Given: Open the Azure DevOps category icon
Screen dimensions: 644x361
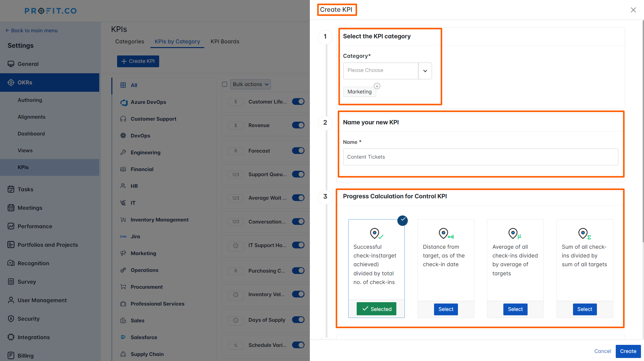Looking at the screenshot, I should click(x=124, y=102).
